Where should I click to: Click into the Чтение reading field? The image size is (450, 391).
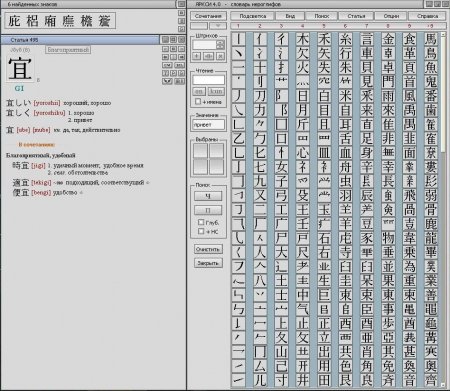point(209,80)
